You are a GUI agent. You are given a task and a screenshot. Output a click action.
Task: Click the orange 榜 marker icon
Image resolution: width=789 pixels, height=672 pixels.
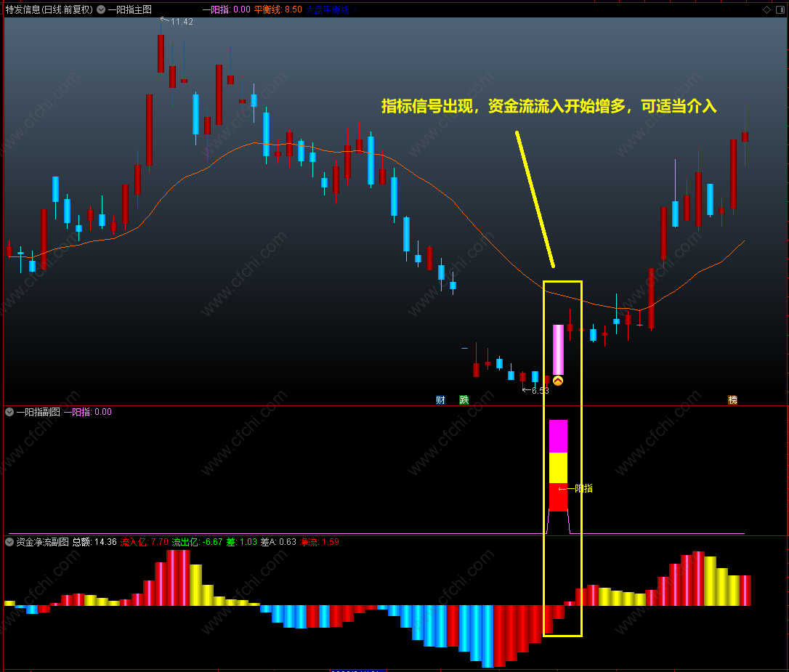(x=732, y=400)
